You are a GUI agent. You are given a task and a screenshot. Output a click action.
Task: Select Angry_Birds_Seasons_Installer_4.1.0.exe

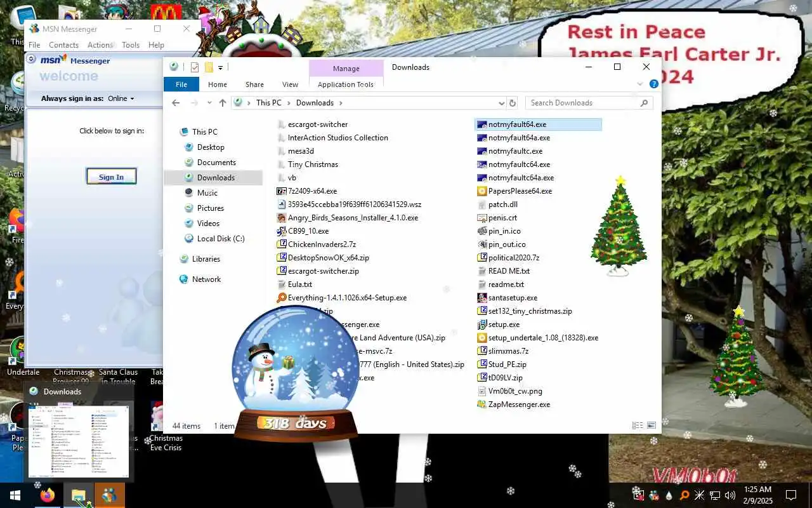click(348, 218)
